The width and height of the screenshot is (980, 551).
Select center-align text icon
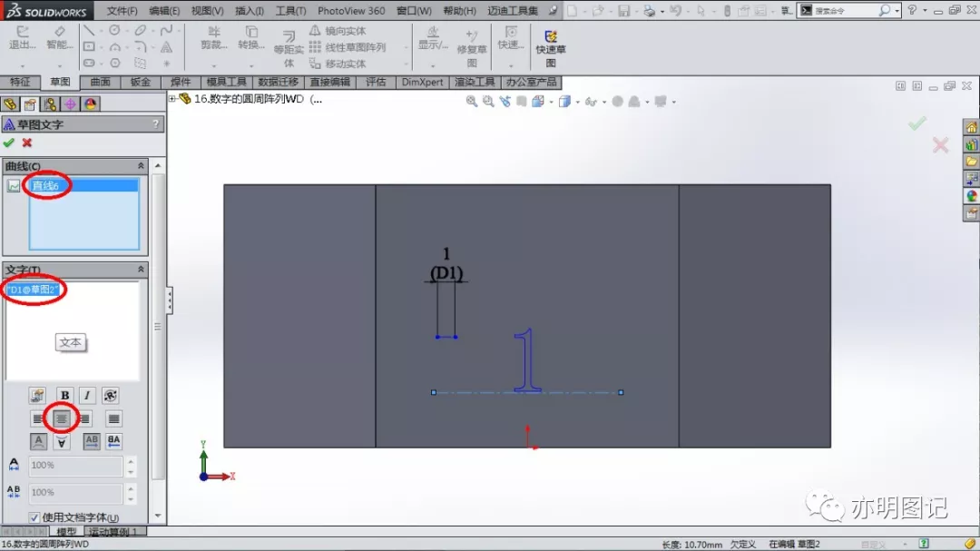pyautogui.click(x=61, y=418)
